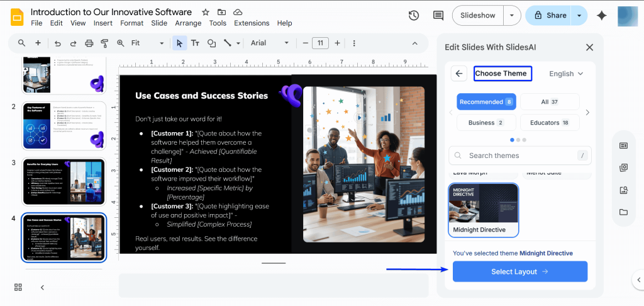This screenshot has height=306, width=644.
Task: Click the Slideshow button
Action: [479, 16]
